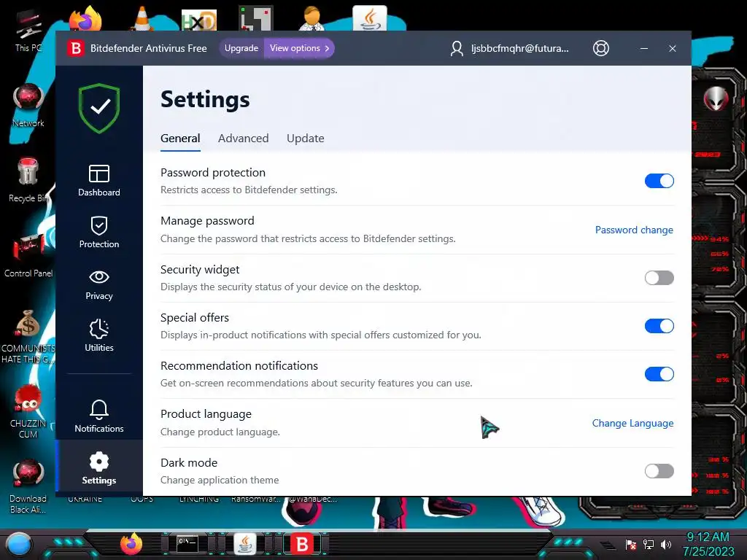Minimize the Bitdefender window
Screen dimensions: 747x560
tap(643, 48)
